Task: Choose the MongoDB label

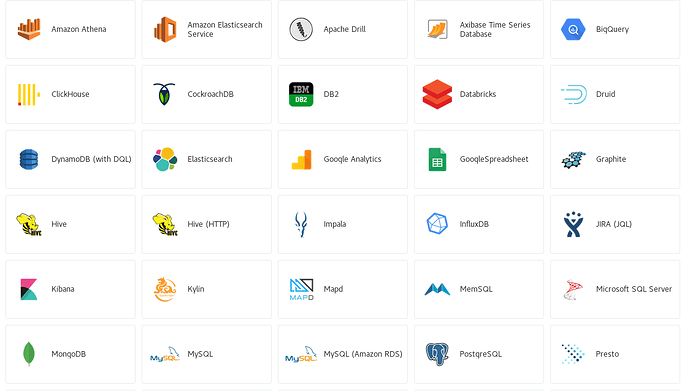Action: tap(69, 354)
